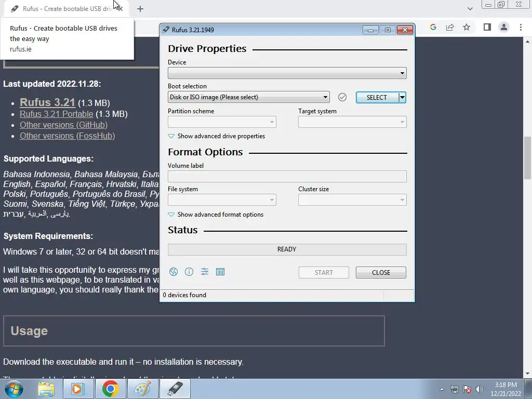532x399 pixels.
Task: Bookmark this page with star icon
Action: (467, 27)
